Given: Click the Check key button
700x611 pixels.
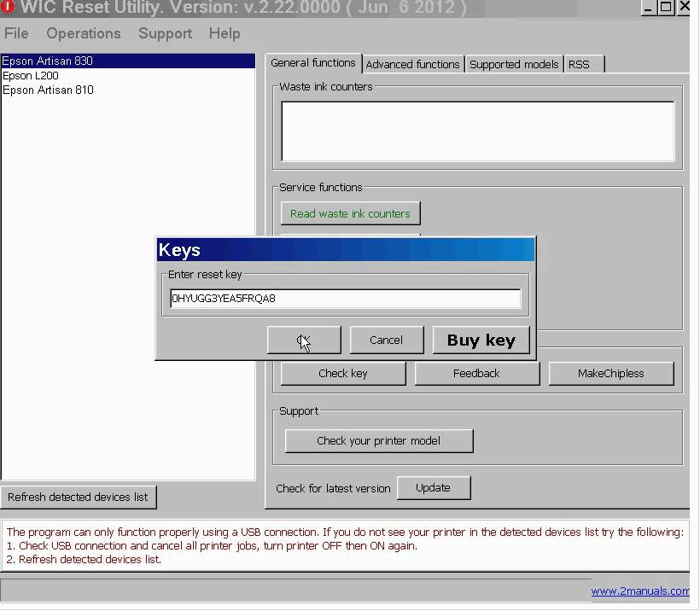Looking at the screenshot, I should tap(342, 373).
